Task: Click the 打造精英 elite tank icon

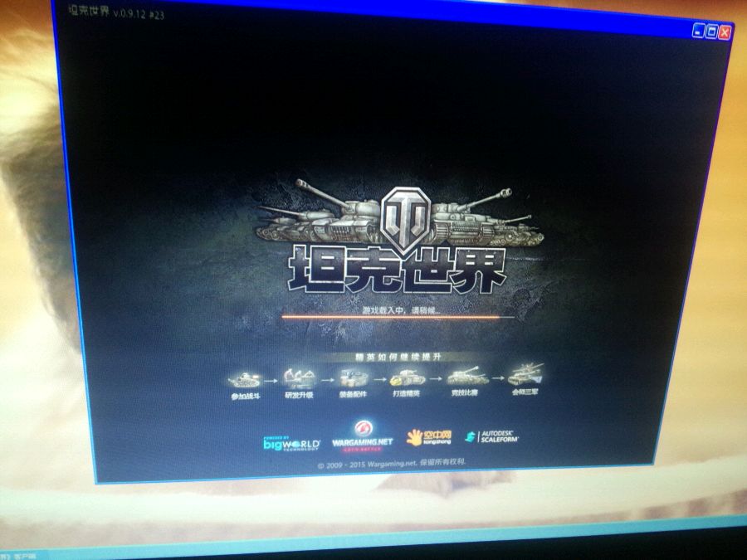Action: tap(408, 378)
